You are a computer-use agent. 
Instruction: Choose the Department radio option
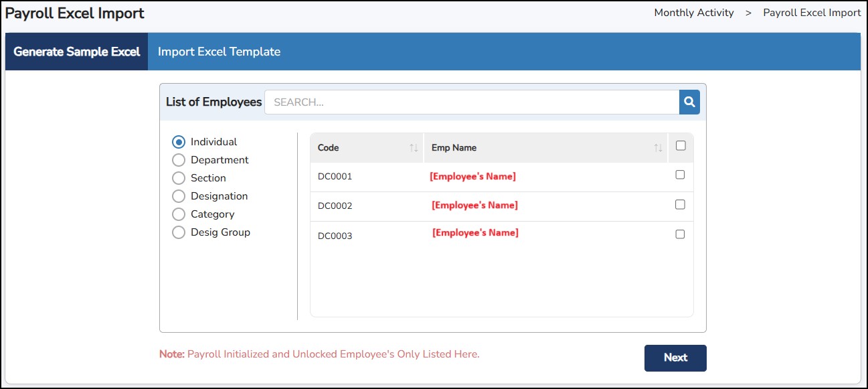tap(179, 160)
